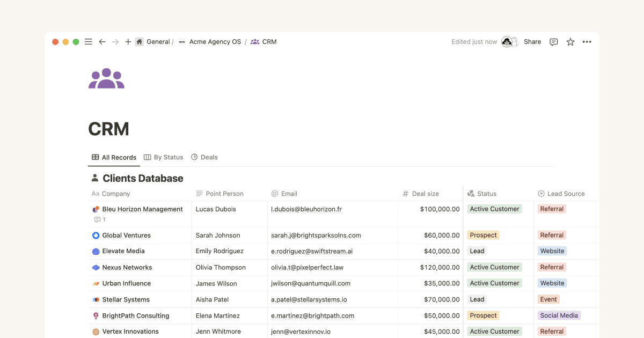Open comments with the speech bubble icon
The image size is (644, 338).
coord(553,41)
